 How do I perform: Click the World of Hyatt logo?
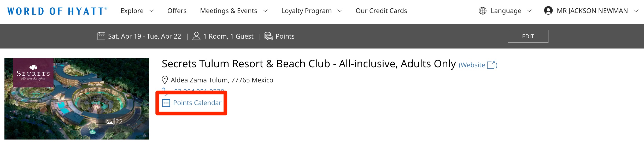pyautogui.click(x=57, y=11)
